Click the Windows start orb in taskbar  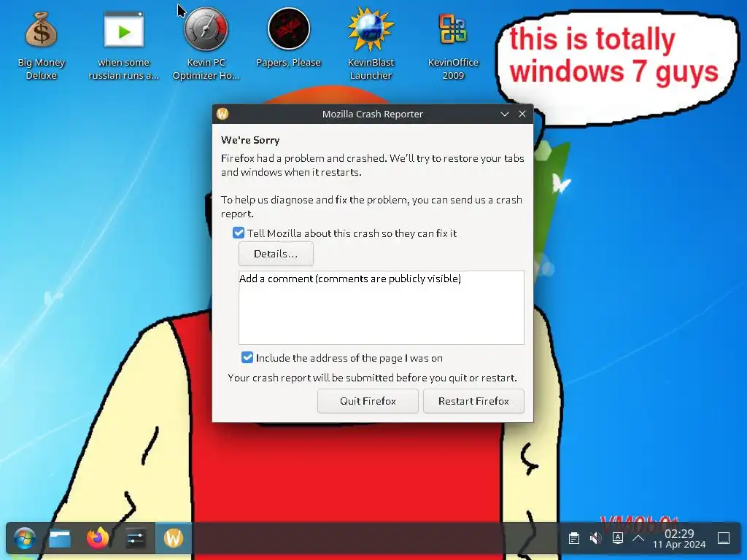tap(24, 539)
